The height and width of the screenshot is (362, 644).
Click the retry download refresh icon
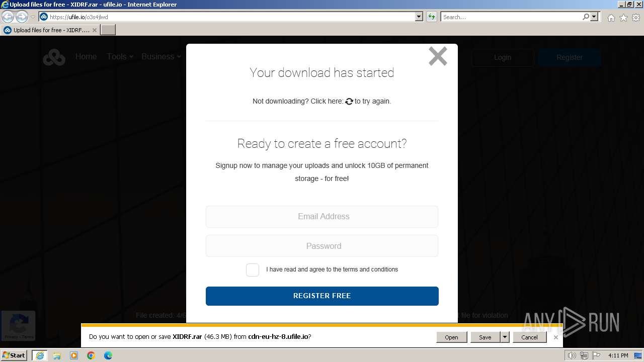pyautogui.click(x=349, y=101)
